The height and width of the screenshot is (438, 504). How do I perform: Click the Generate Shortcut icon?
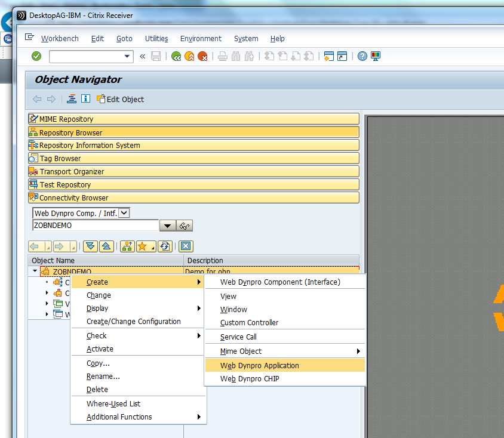click(342, 56)
